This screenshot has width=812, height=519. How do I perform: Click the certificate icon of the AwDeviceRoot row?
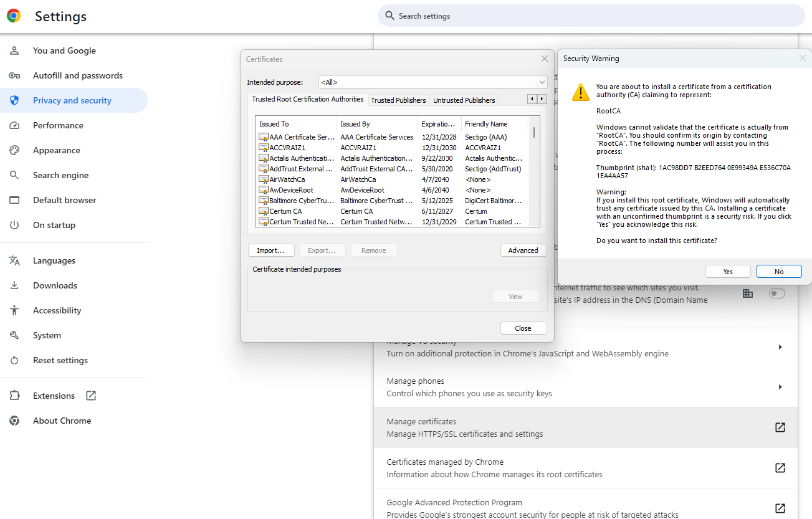[x=264, y=190]
